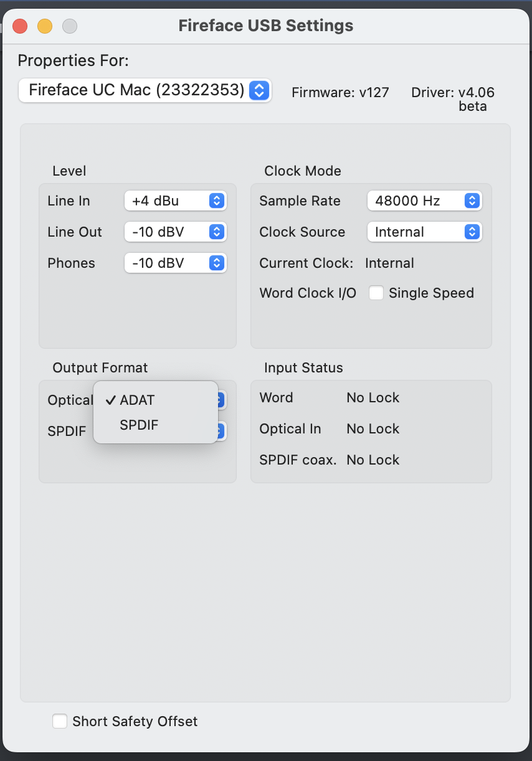Click the device selector stepper arrows icon
Screen dimensions: 532x761
(x=259, y=90)
